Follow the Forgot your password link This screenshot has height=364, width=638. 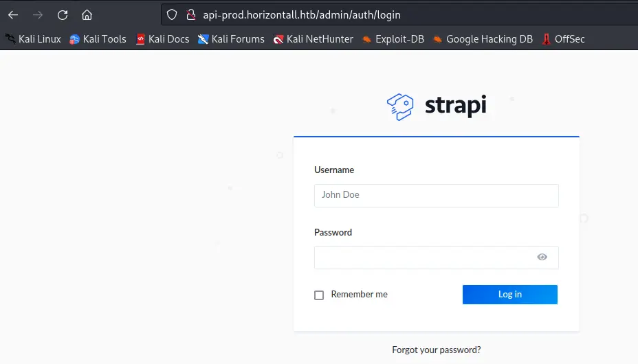tap(437, 350)
